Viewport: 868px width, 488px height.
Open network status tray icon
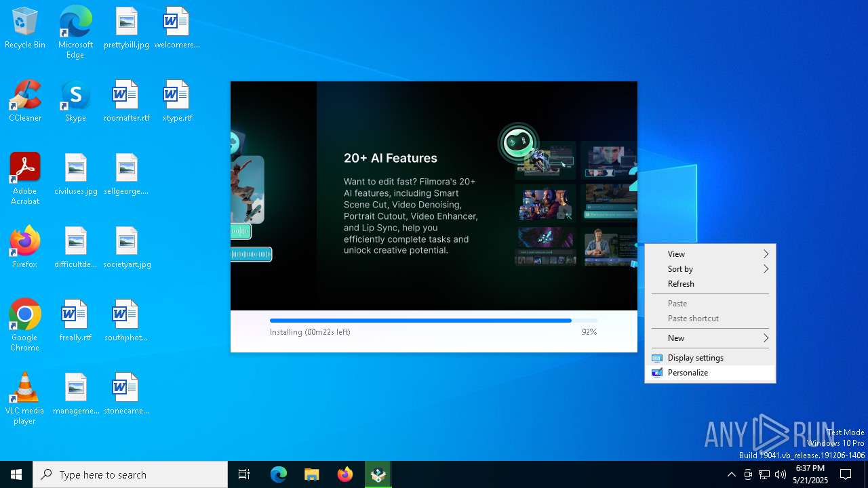point(764,474)
